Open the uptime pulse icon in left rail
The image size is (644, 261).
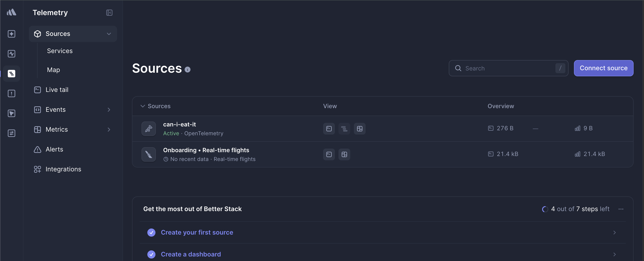coord(12,54)
